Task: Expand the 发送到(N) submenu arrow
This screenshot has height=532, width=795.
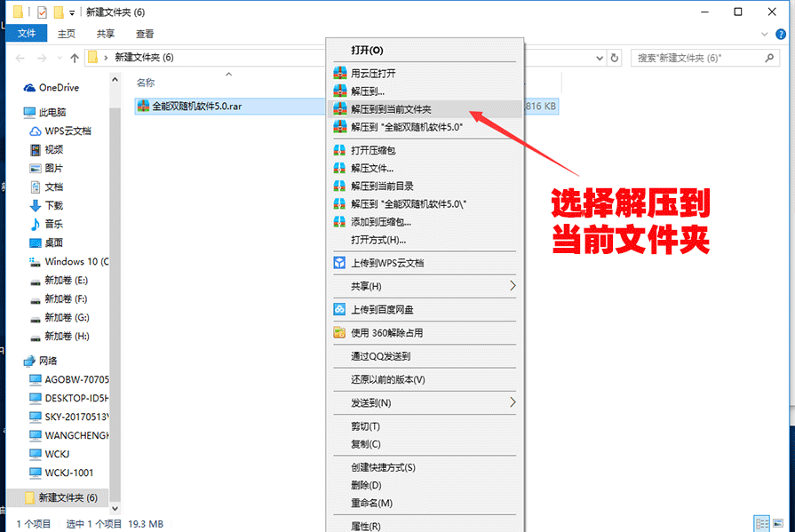Action: (513, 402)
